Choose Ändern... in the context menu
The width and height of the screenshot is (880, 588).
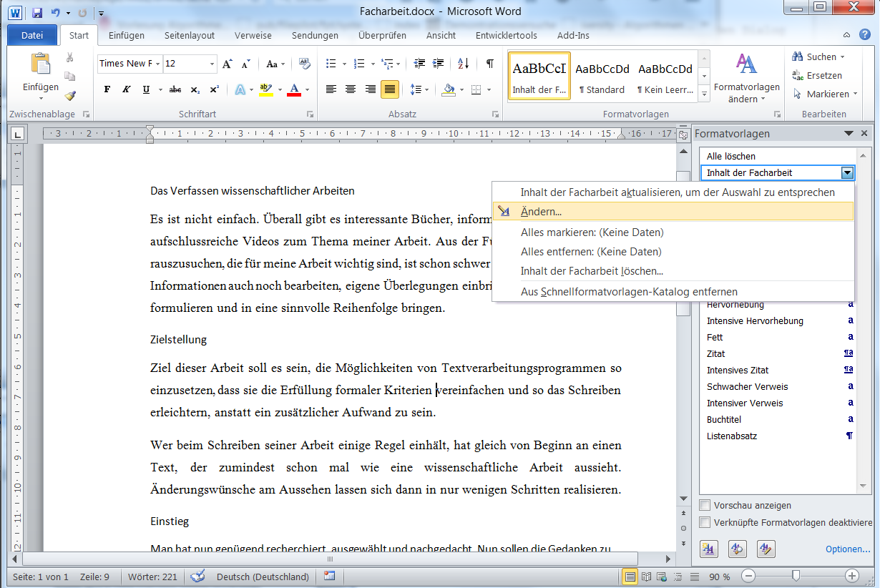point(673,212)
